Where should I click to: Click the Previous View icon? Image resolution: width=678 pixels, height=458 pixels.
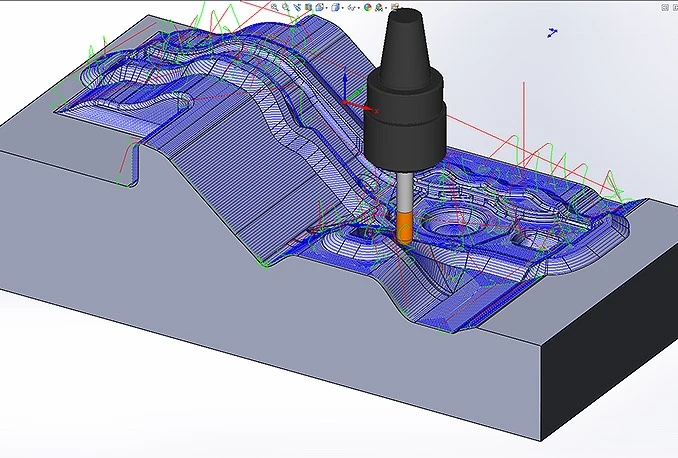click(297, 7)
